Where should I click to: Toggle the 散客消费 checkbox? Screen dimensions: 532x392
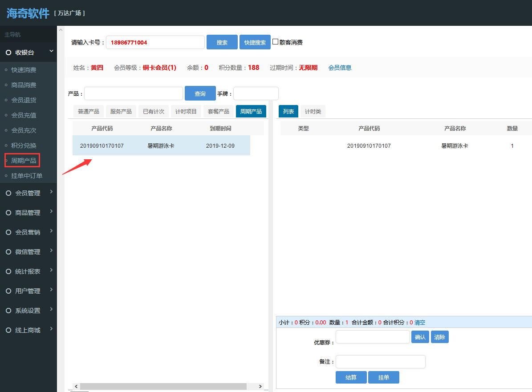[276, 42]
